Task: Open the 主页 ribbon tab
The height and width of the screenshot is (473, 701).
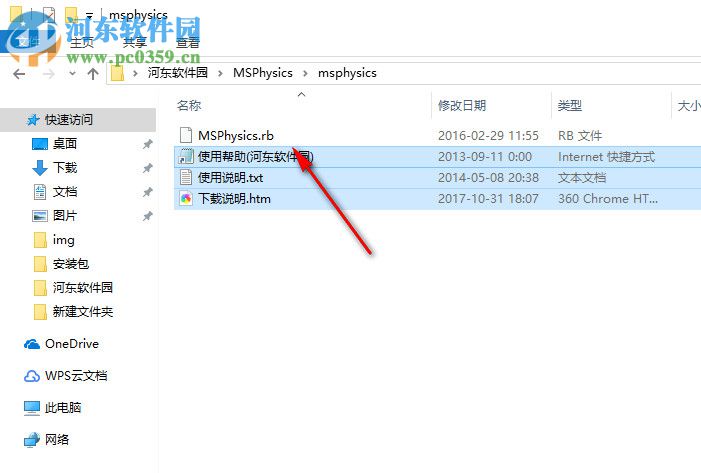Action: pyautogui.click(x=82, y=43)
